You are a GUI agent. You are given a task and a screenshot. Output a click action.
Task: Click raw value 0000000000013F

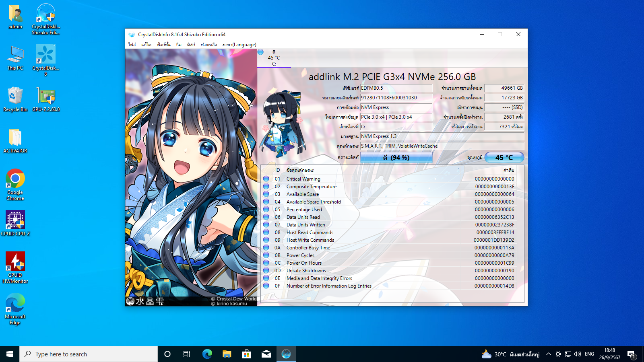click(495, 187)
